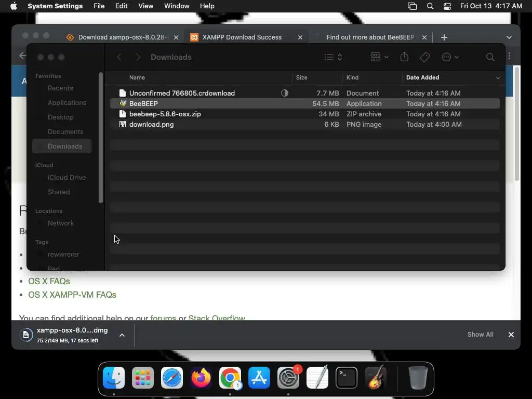The height and width of the screenshot is (399, 532).
Task: Open the Finder view mode switcher
Action: tap(333, 57)
